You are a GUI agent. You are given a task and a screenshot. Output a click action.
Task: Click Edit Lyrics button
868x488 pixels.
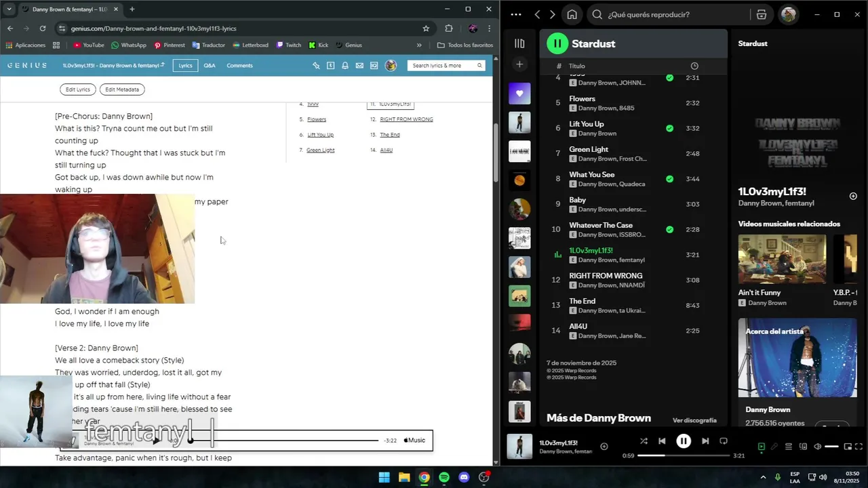[x=78, y=89]
